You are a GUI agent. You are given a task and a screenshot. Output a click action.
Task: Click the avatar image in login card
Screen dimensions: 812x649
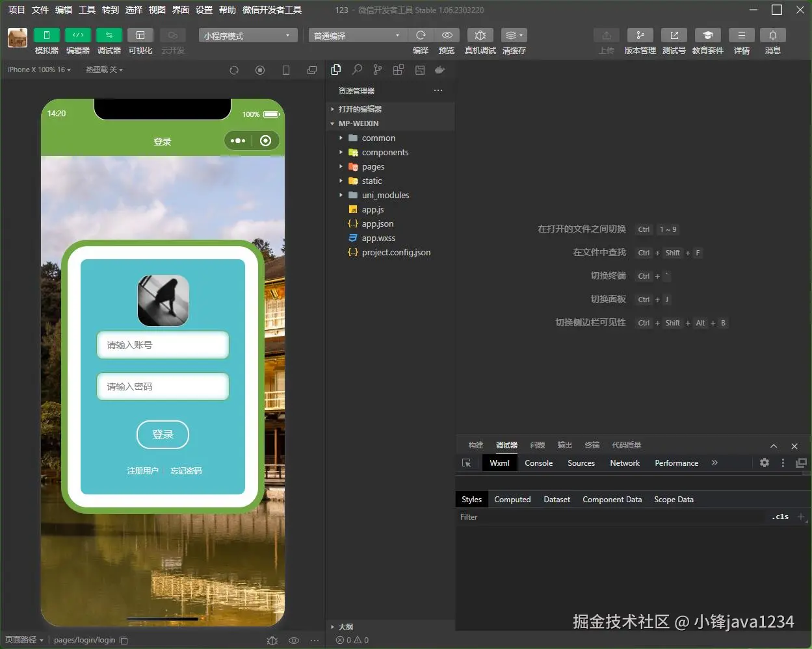(x=163, y=300)
